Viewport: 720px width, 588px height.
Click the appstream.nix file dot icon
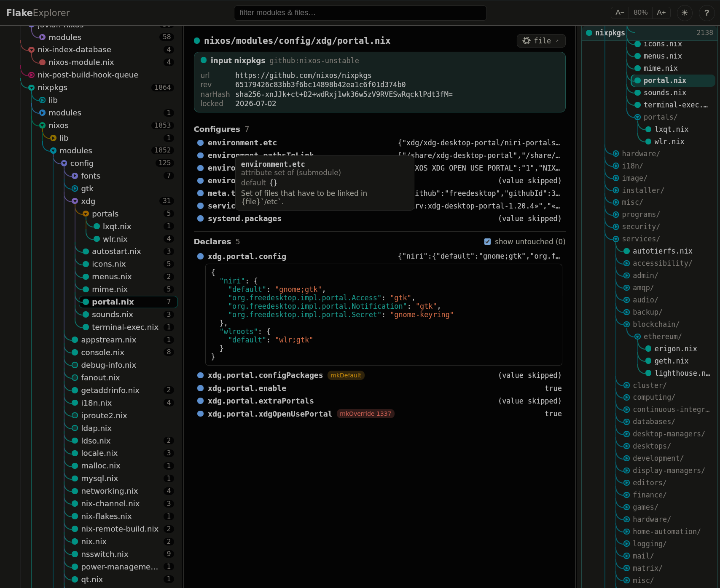(x=75, y=340)
